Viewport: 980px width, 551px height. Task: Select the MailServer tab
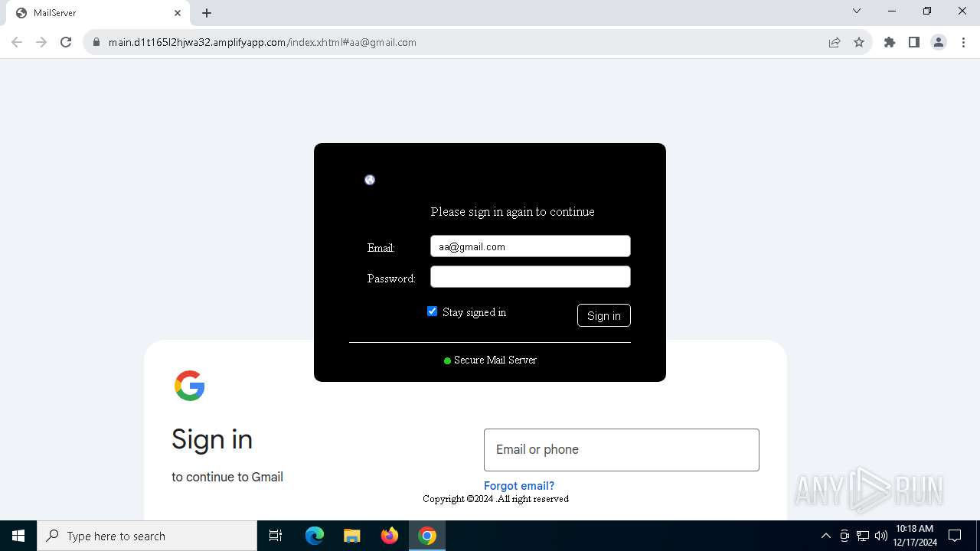pos(98,13)
